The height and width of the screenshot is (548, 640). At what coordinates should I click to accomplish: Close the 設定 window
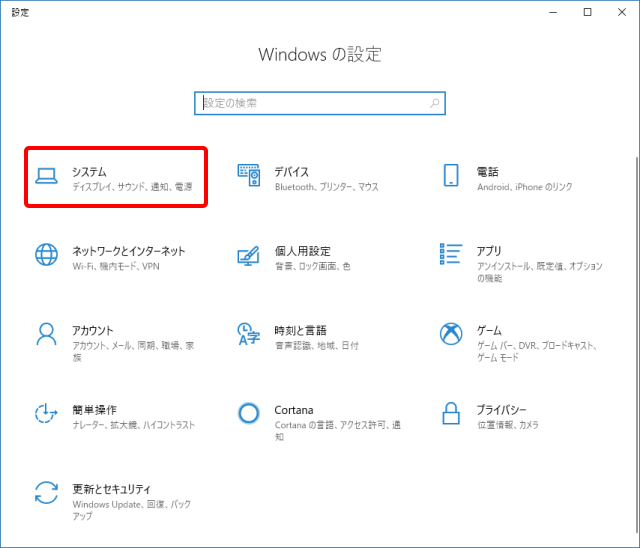pos(622,12)
